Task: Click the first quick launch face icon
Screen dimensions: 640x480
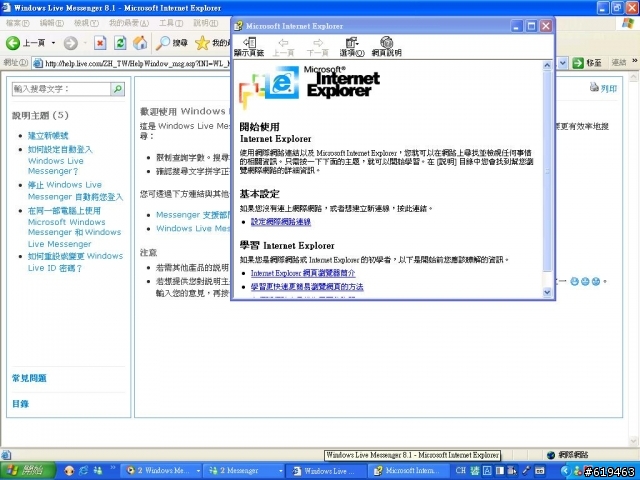Action: pyautogui.click(x=69, y=471)
